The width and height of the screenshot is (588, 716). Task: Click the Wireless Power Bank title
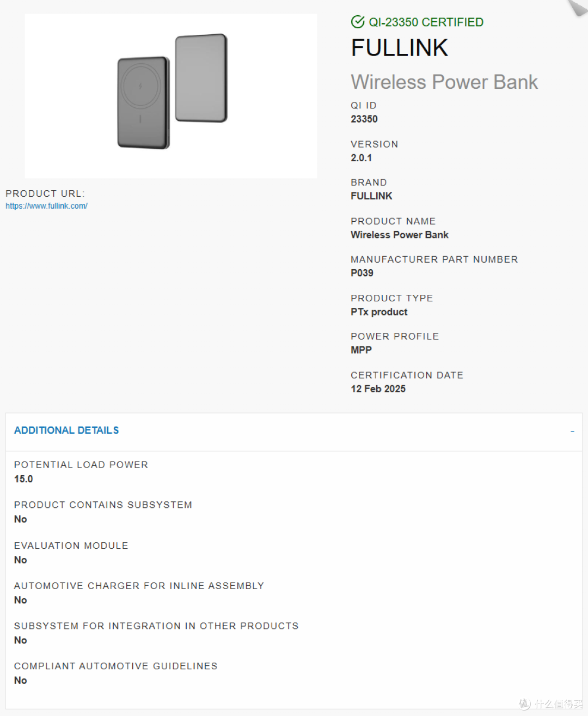click(x=444, y=82)
